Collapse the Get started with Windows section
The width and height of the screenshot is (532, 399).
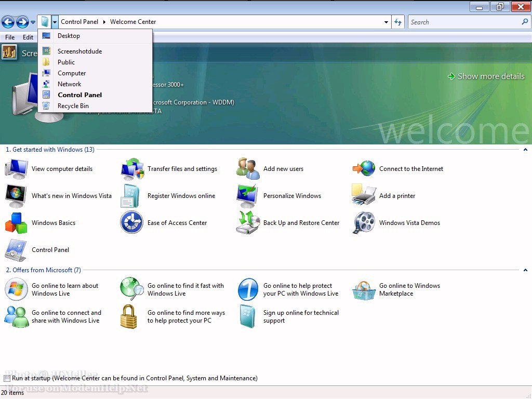[525, 150]
